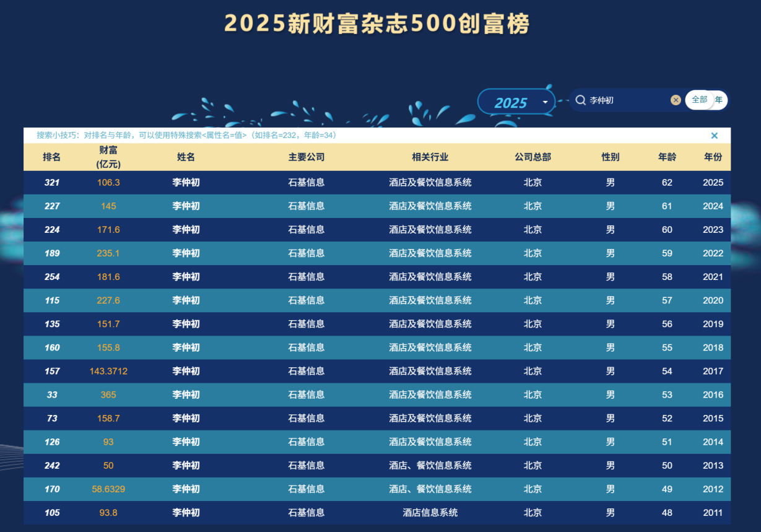Sort by the 财富(亿元) column header
Screen dimensions: 761x532
[108, 157]
